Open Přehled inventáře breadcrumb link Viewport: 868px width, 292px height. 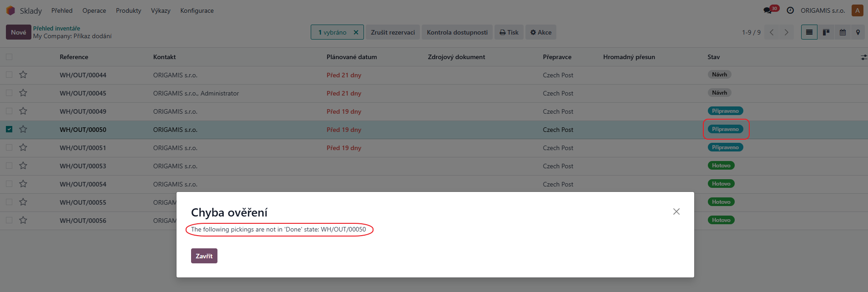coord(56,28)
